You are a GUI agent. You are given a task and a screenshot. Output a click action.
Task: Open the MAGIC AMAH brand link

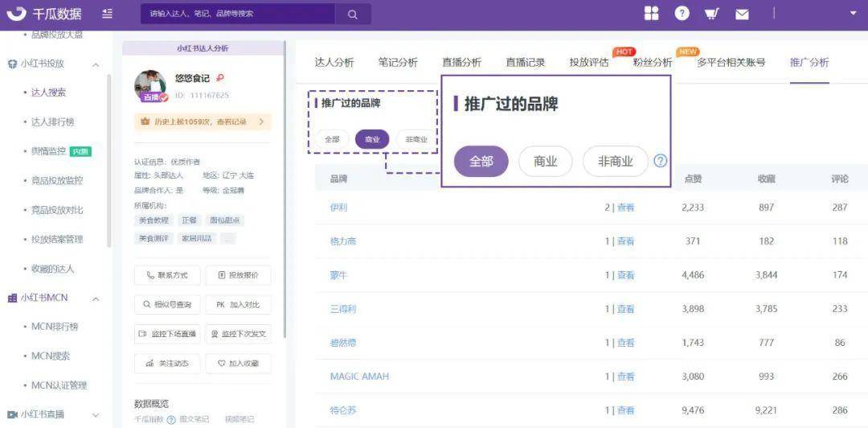click(359, 377)
